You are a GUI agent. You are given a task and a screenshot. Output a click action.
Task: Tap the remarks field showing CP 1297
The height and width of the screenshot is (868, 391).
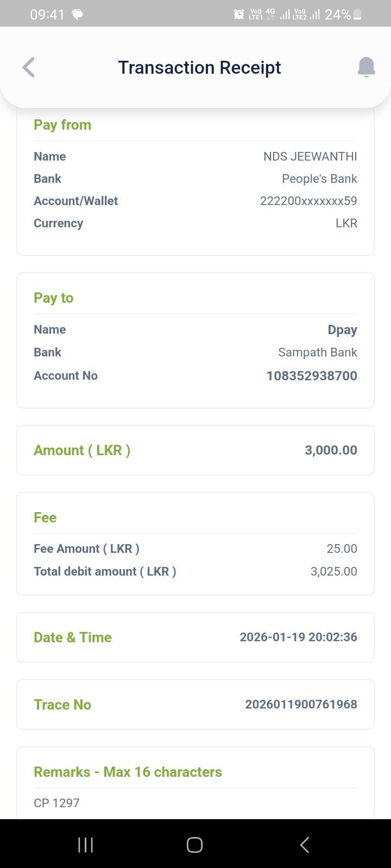(x=57, y=803)
